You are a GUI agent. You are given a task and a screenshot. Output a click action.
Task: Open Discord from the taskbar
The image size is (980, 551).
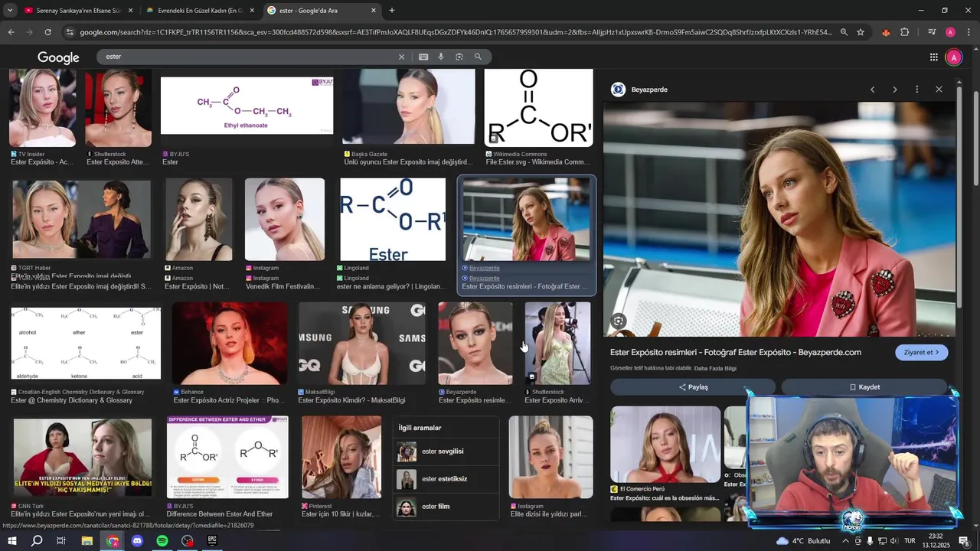click(x=137, y=541)
